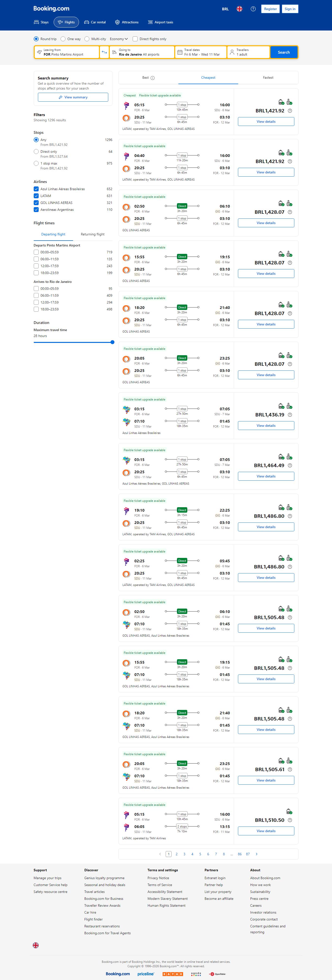Viewport: 332px width, 980px height.
Task: Open the Economy cabin class dropdown
Action: (118, 39)
